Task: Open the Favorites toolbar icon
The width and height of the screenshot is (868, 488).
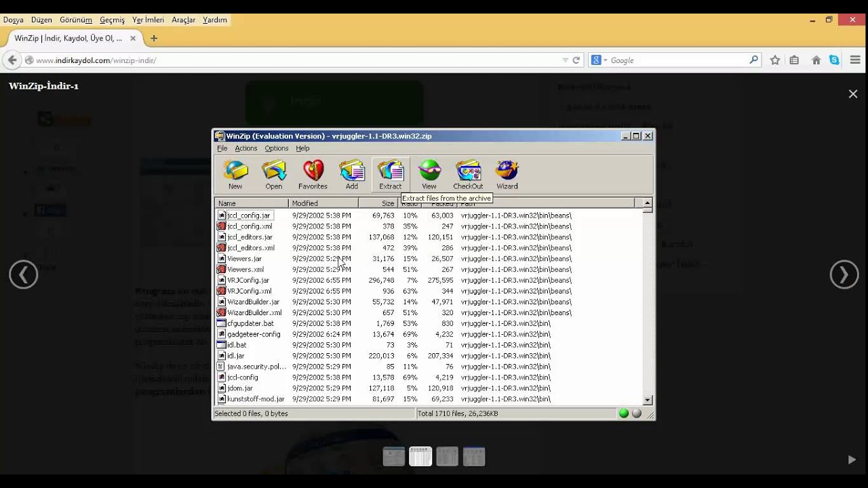Action: click(313, 174)
